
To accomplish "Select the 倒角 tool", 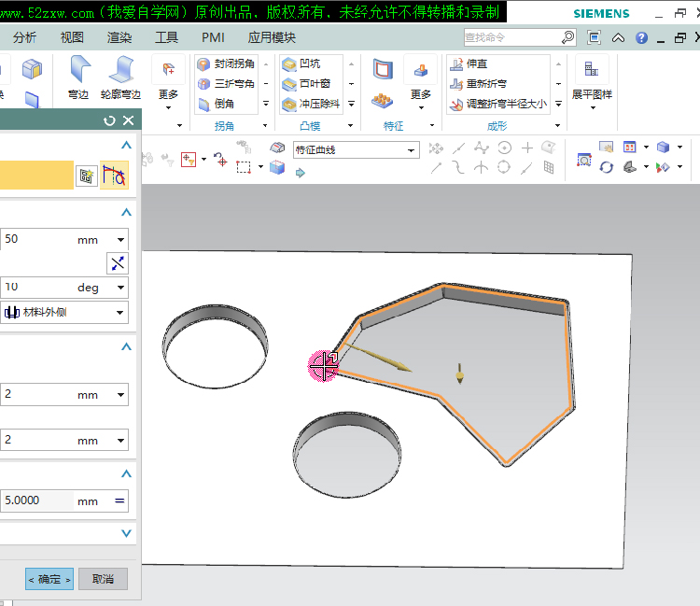I will (x=217, y=104).
